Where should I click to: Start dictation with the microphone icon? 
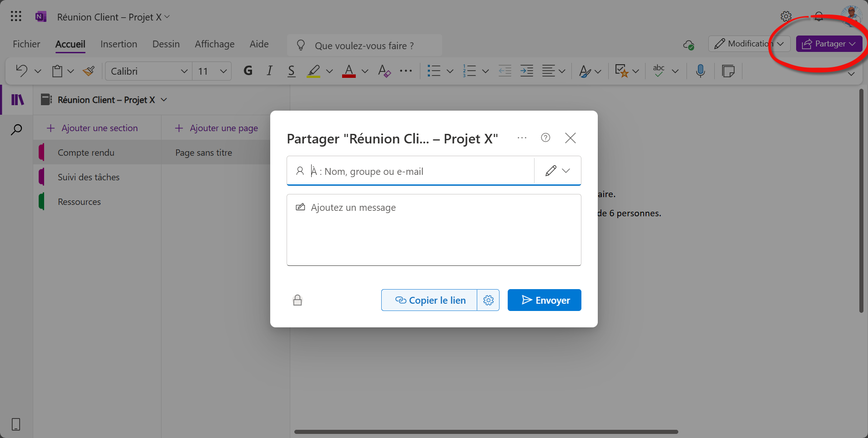tap(701, 71)
